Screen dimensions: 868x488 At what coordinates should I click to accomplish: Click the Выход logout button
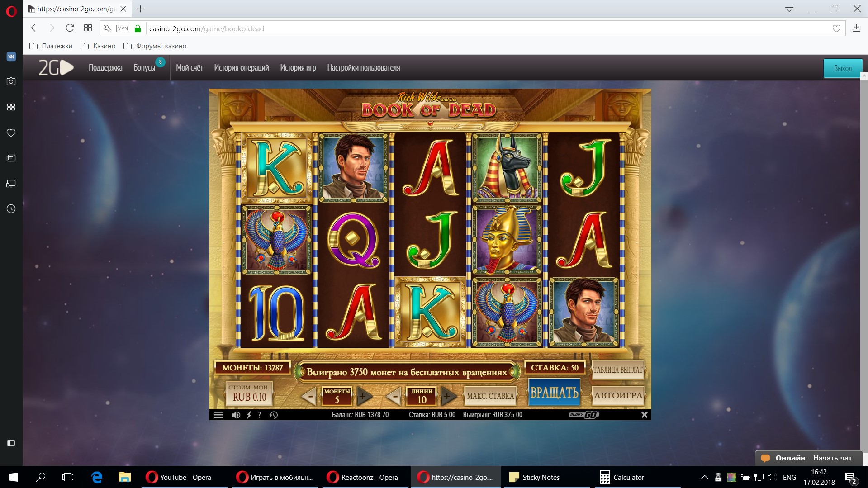[843, 68]
